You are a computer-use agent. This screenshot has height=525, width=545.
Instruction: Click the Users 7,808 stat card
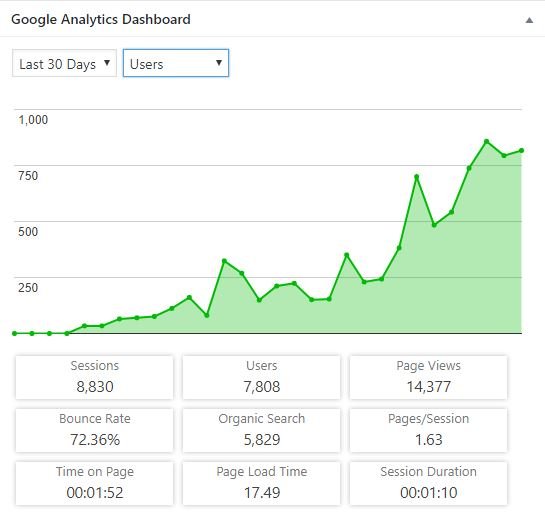tap(261, 377)
